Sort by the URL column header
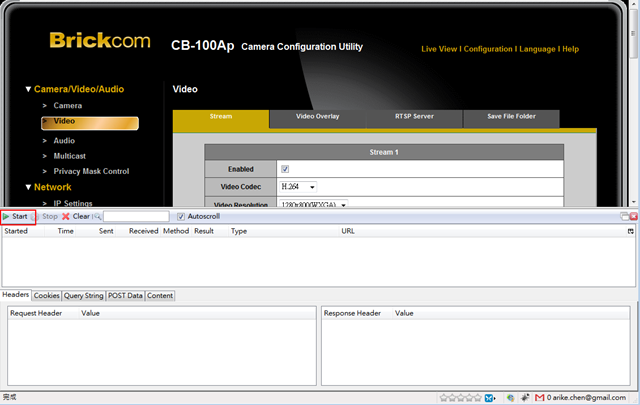The image size is (640, 405). coord(482,231)
